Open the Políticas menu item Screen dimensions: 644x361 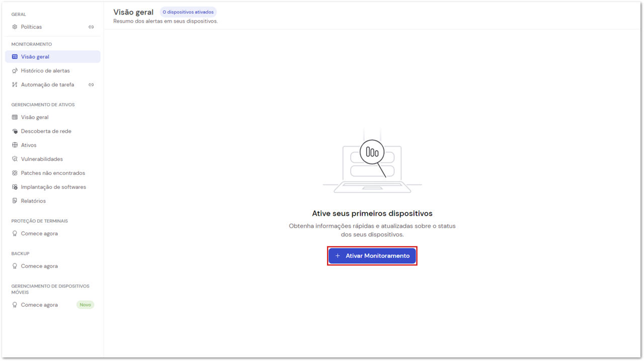(53, 27)
